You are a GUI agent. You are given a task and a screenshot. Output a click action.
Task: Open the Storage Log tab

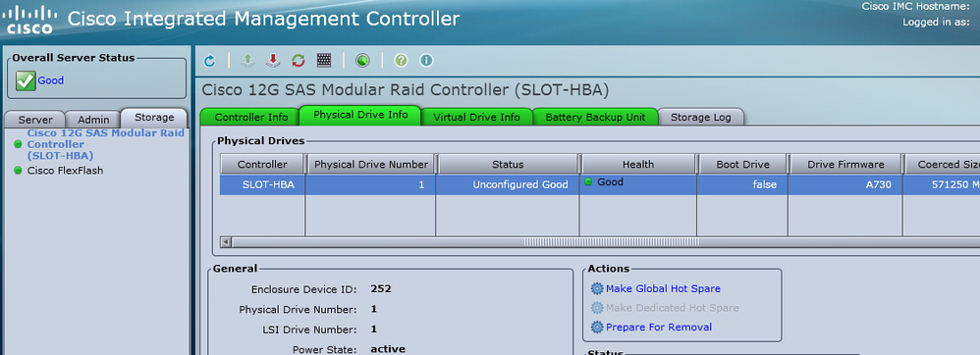point(700,118)
